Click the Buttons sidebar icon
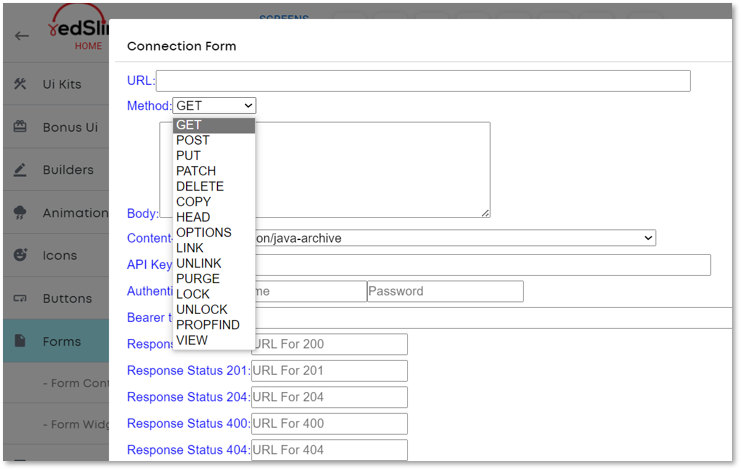The image size is (741, 470). click(x=20, y=299)
